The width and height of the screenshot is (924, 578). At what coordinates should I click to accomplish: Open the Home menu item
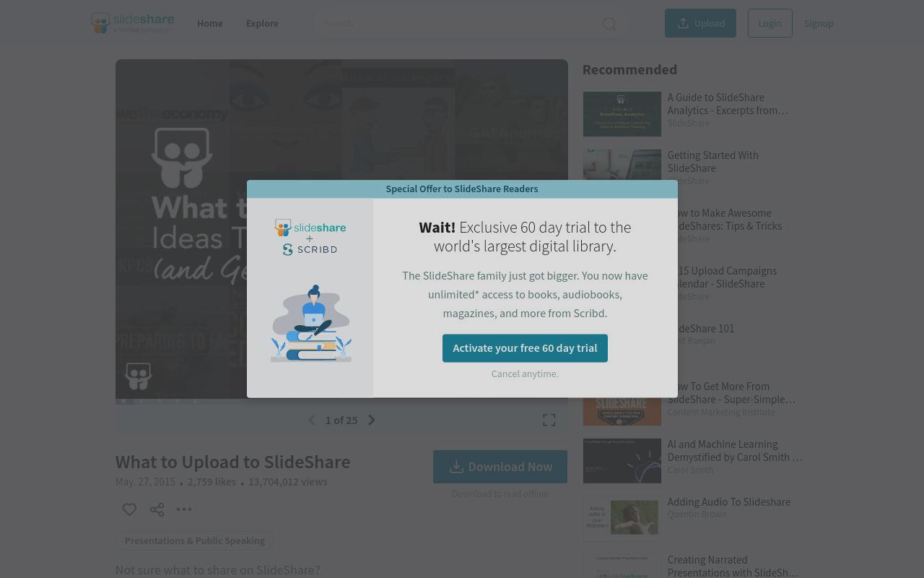click(x=210, y=23)
